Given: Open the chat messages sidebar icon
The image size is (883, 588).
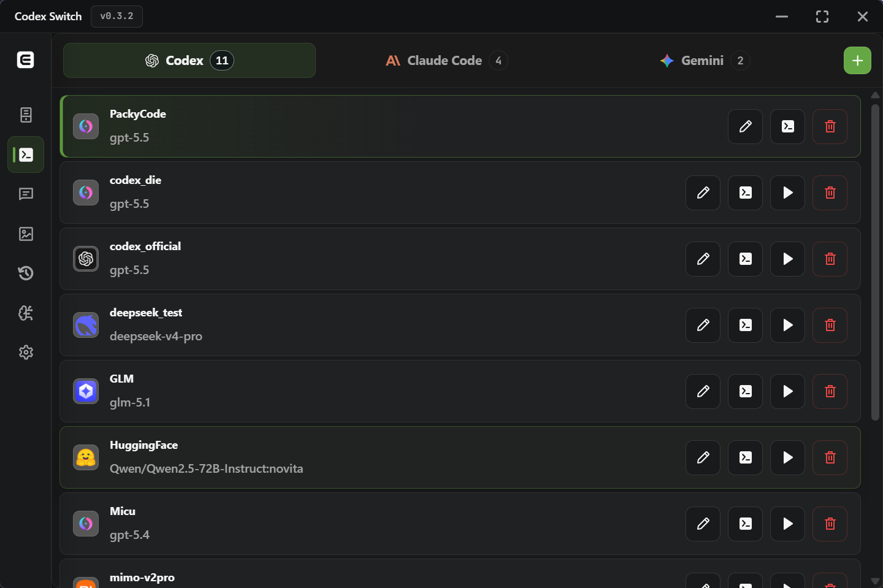Looking at the screenshot, I should pyautogui.click(x=26, y=194).
